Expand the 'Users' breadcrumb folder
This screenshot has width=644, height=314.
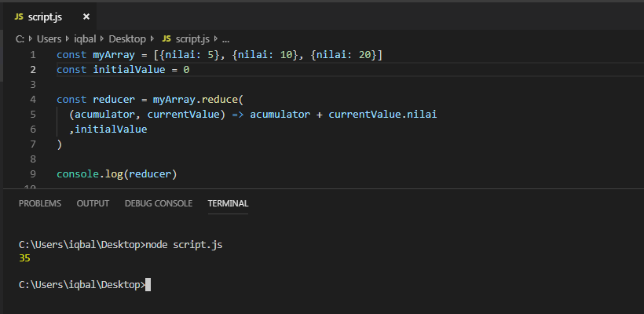(x=48, y=38)
